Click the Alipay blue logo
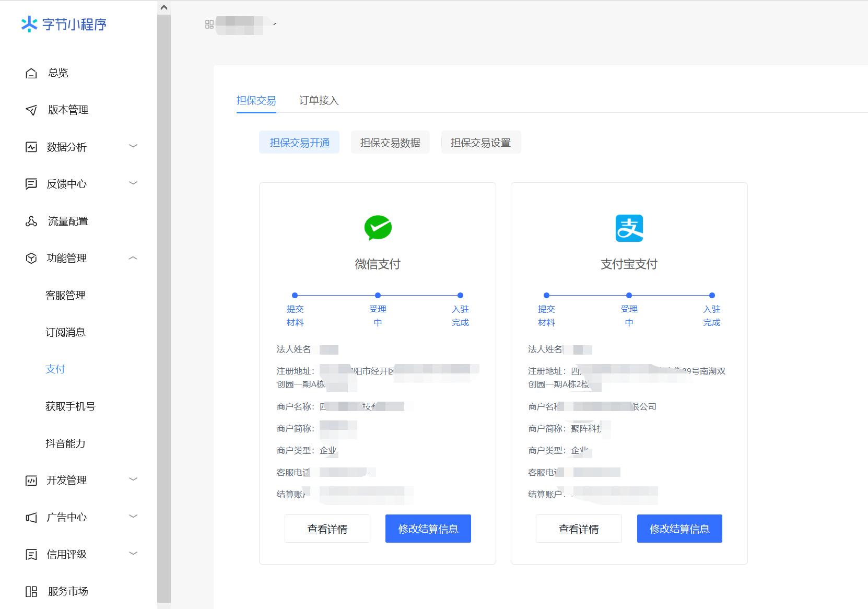The image size is (868, 609). pos(629,228)
